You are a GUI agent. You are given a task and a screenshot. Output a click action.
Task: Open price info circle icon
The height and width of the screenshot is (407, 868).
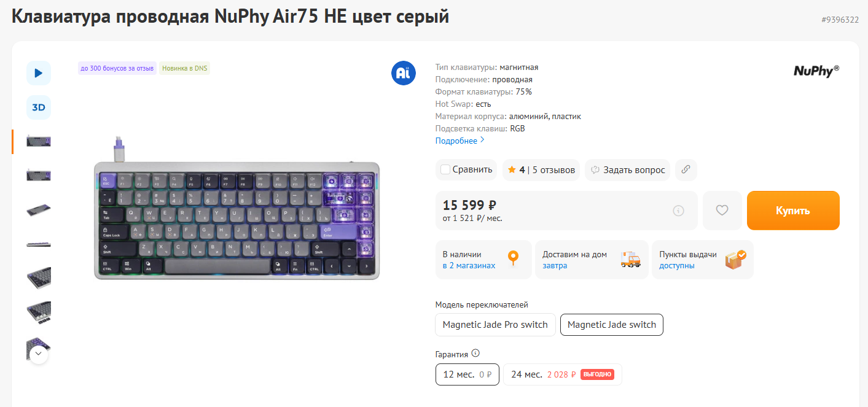(678, 211)
